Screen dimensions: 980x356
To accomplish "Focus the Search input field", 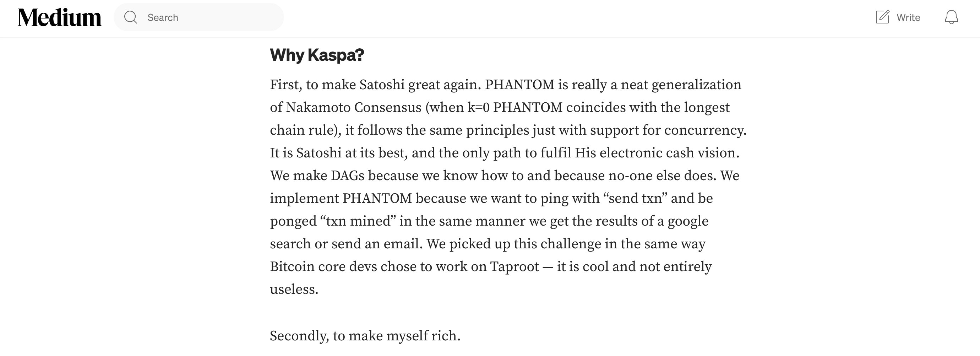I will tap(209, 17).
